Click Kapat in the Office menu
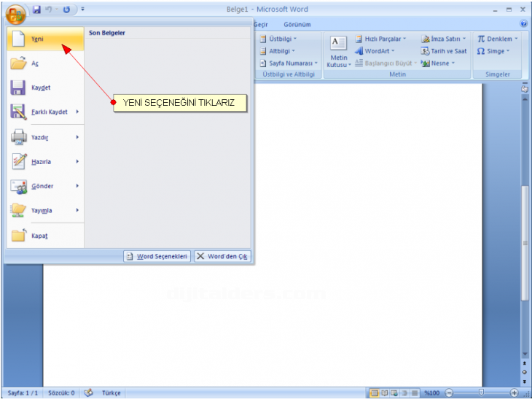 45,236
